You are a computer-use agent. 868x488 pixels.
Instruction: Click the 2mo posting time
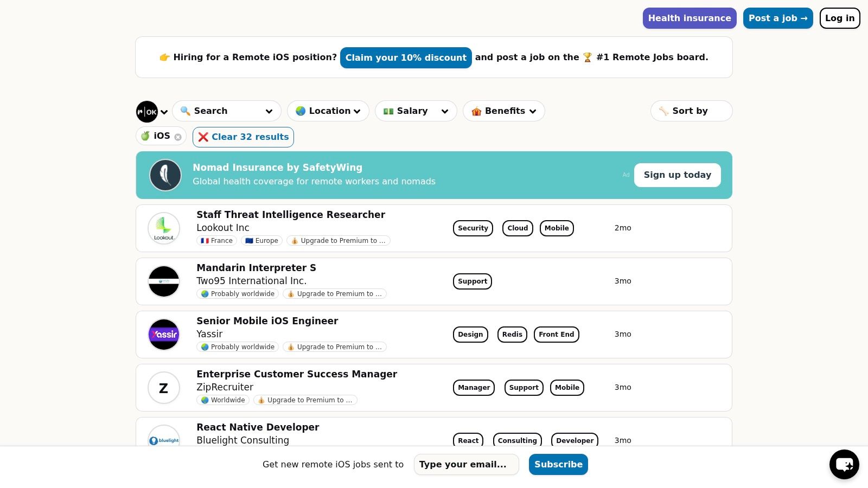pyautogui.click(x=623, y=228)
